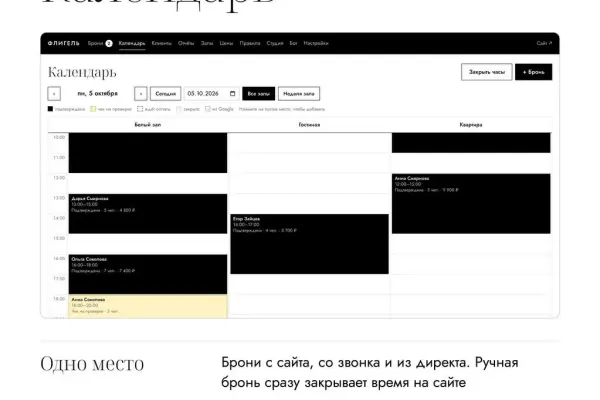Click the из Google legend swatch

(x=208, y=109)
